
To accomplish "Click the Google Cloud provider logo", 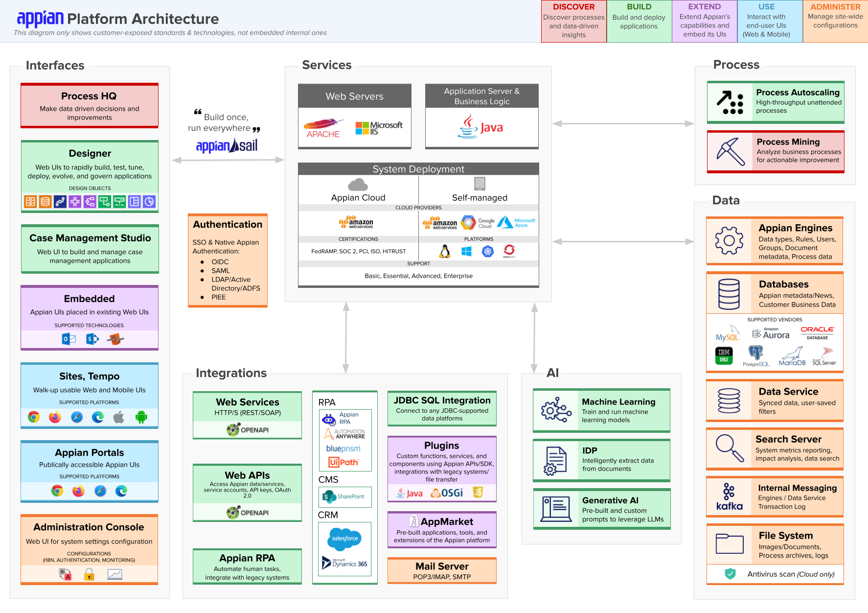I will click(478, 223).
